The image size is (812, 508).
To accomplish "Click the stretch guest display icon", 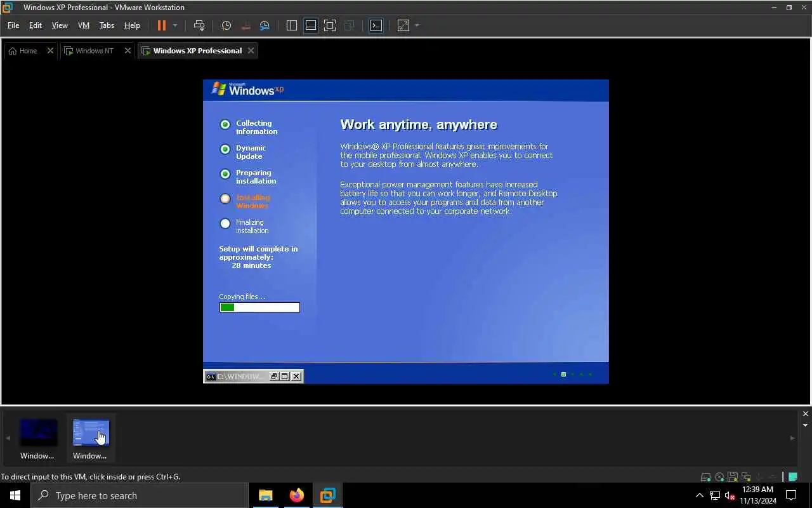I will click(403, 25).
